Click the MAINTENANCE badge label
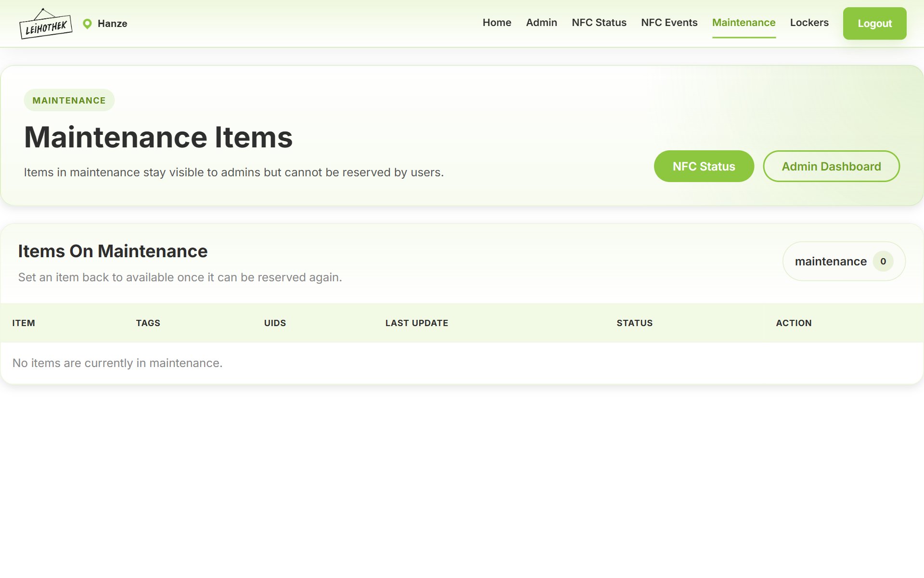Image resolution: width=924 pixels, height=578 pixels. 69,100
